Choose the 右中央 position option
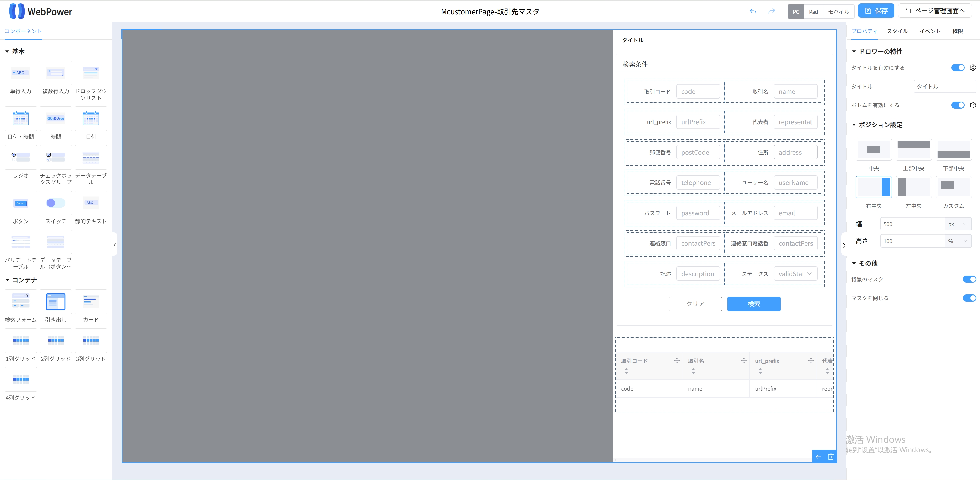The image size is (980, 480). (x=874, y=187)
